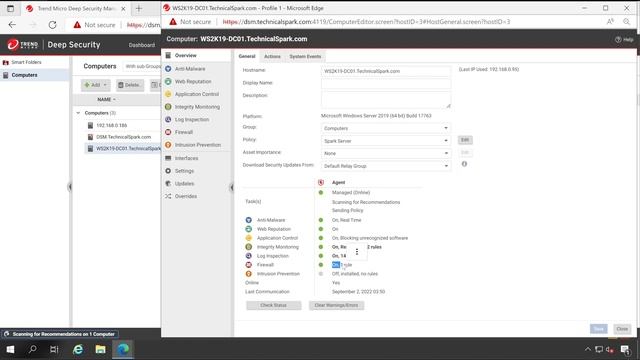This screenshot has height=360, width=640.
Task: Open Interfaces in the sidebar
Action: pyautogui.click(x=186, y=158)
